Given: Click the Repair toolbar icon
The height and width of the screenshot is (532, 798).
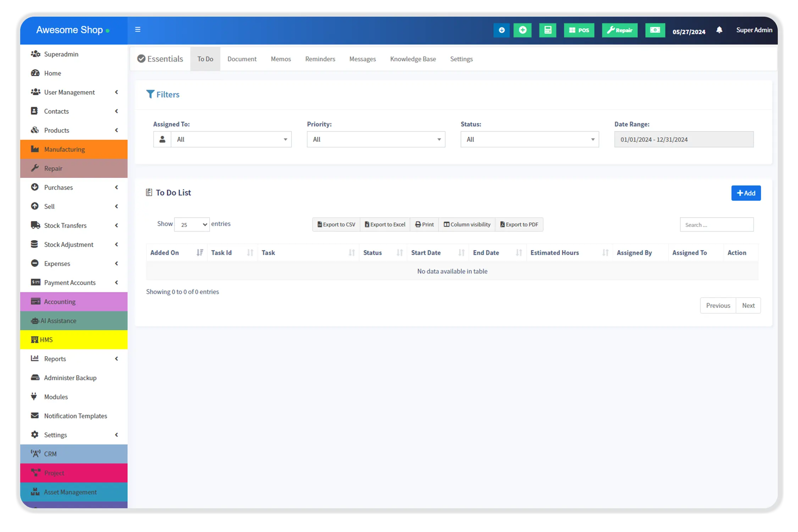Looking at the screenshot, I should (619, 30).
